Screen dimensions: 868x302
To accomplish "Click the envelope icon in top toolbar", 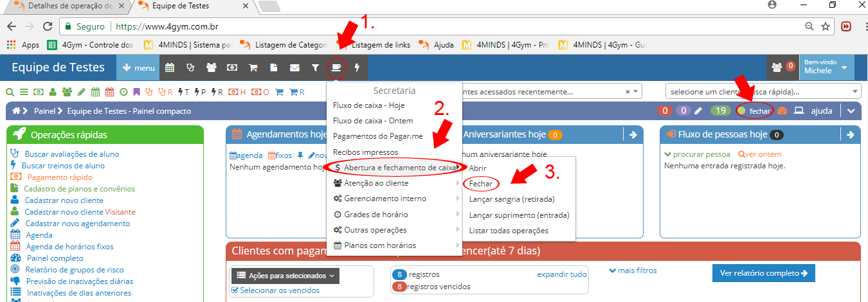I will coord(294,67).
